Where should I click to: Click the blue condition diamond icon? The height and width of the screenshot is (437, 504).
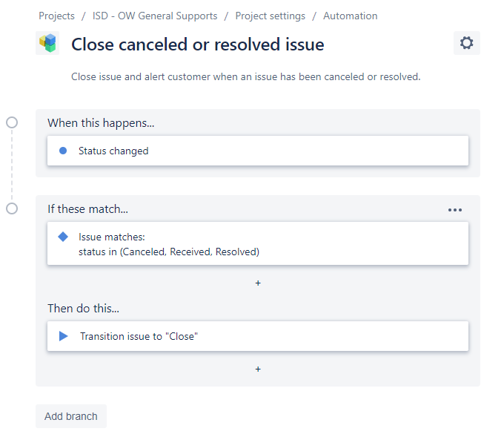click(x=63, y=237)
